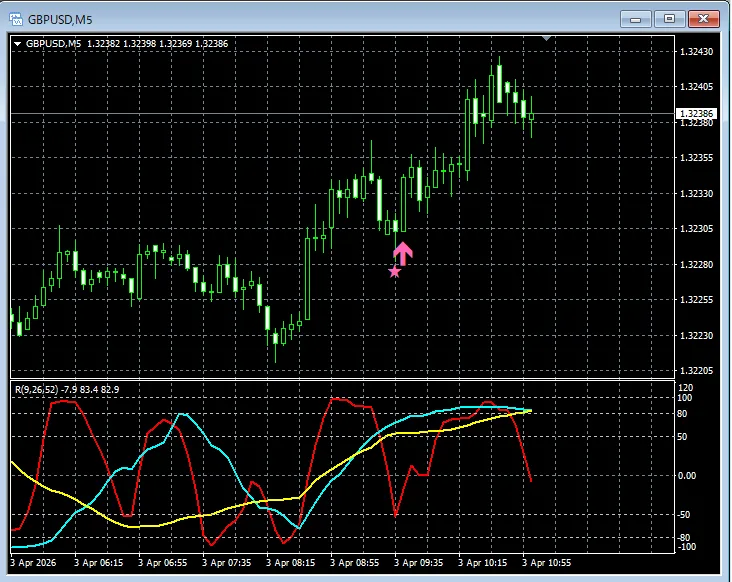Click the time label 3 Apr 09:35
The width and height of the screenshot is (732, 582).
[418, 563]
